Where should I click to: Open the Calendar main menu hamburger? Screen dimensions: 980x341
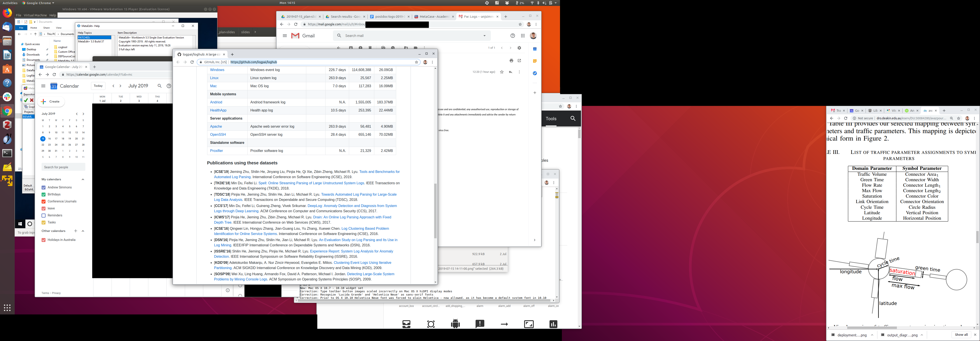coord(43,86)
